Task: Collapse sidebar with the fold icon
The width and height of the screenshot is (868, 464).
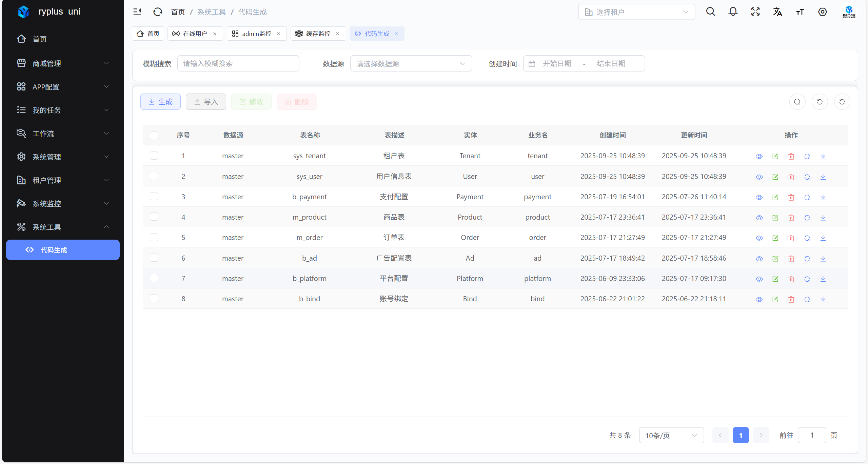Action: [137, 12]
